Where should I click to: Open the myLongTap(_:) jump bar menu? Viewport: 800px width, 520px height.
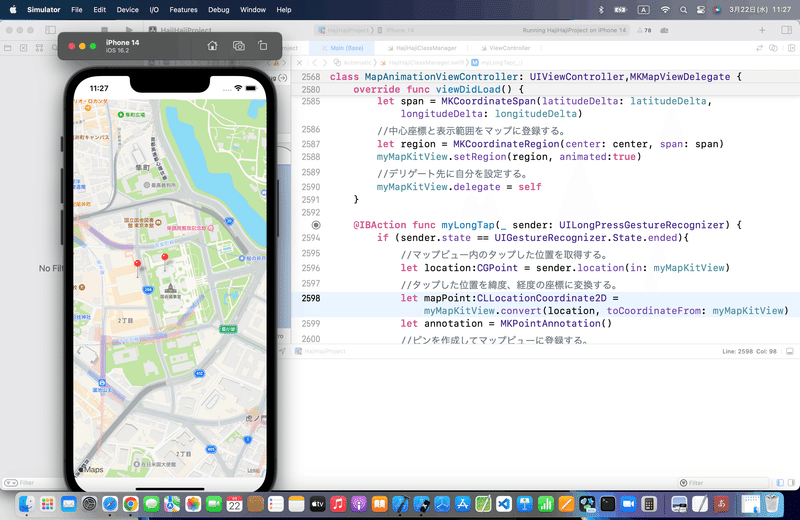pyautogui.click(x=497, y=63)
